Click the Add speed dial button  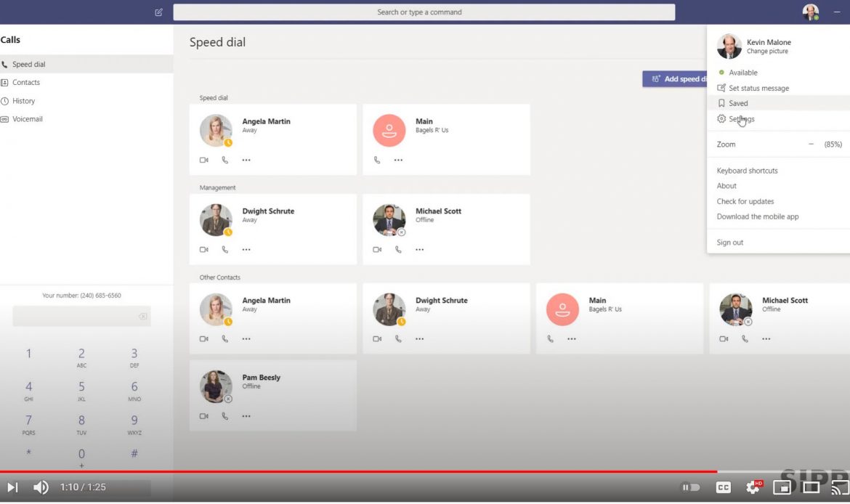(676, 79)
